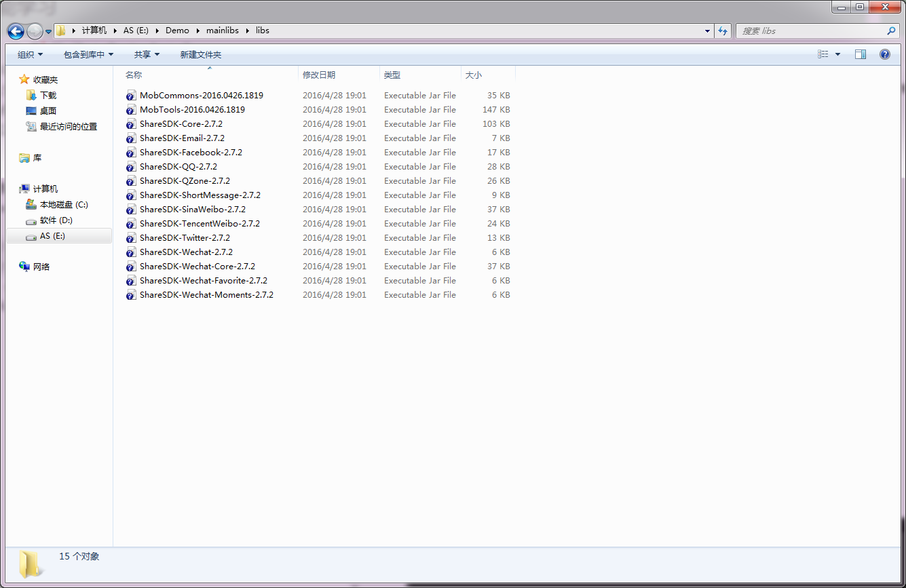The width and height of the screenshot is (906, 588).
Task: Click the refresh button beside address bar
Action: click(723, 31)
